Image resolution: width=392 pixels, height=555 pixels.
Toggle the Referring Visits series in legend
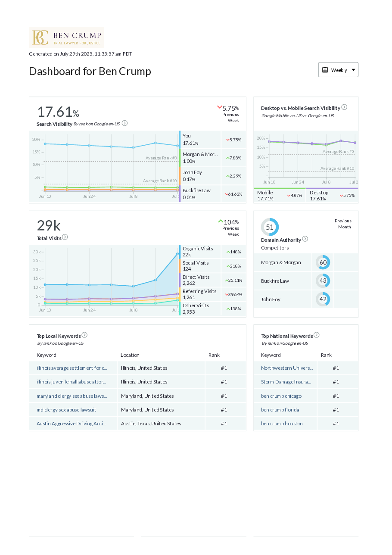click(x=199, y=294)
